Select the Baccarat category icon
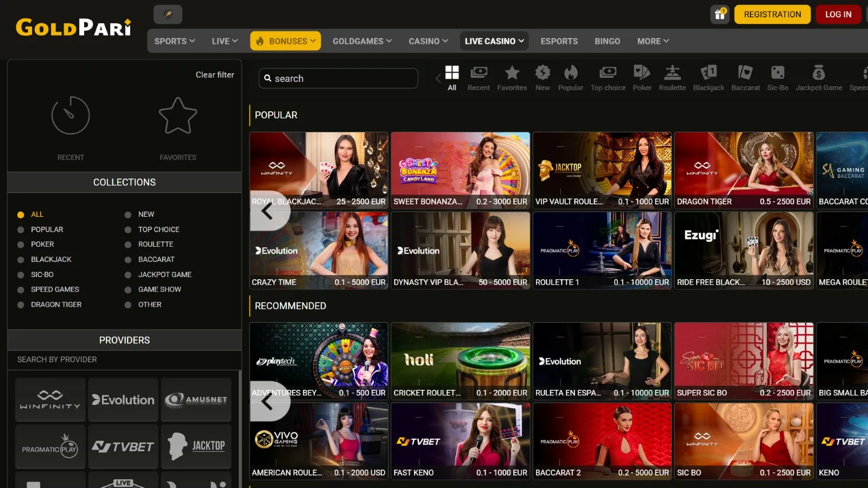868x488 pixels. coord(745,73)
